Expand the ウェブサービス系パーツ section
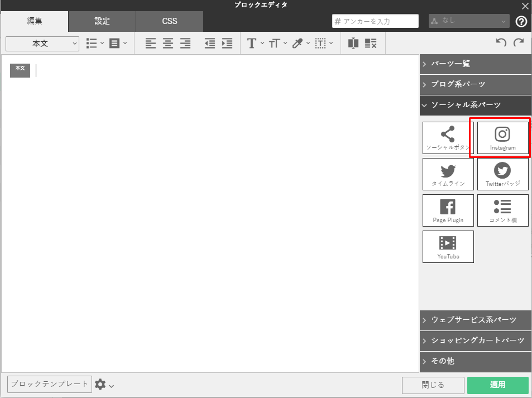The image size is (532, 398). click(x=476, y=320)
